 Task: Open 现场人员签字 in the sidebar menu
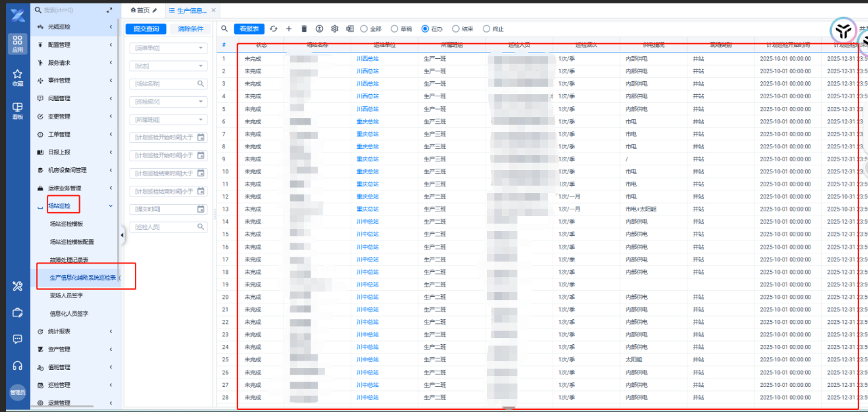tap(66, 295)
